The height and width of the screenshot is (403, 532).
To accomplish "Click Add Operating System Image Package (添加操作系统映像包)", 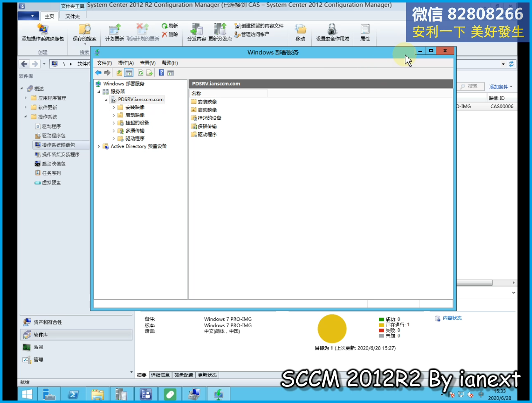I will [43, 32].
